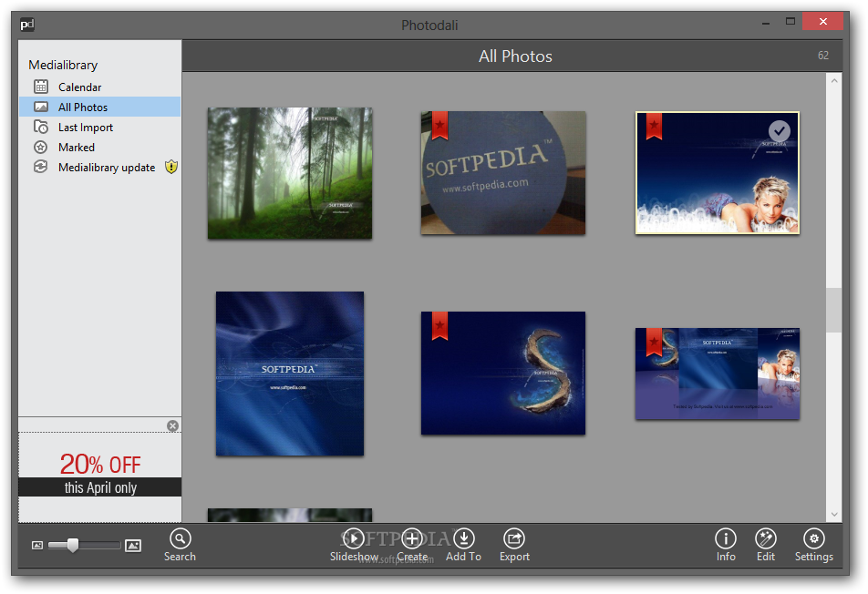
Task: Toggle the checkmark on the woman photo
Action: pyautogui.click(x=780, y=131)
